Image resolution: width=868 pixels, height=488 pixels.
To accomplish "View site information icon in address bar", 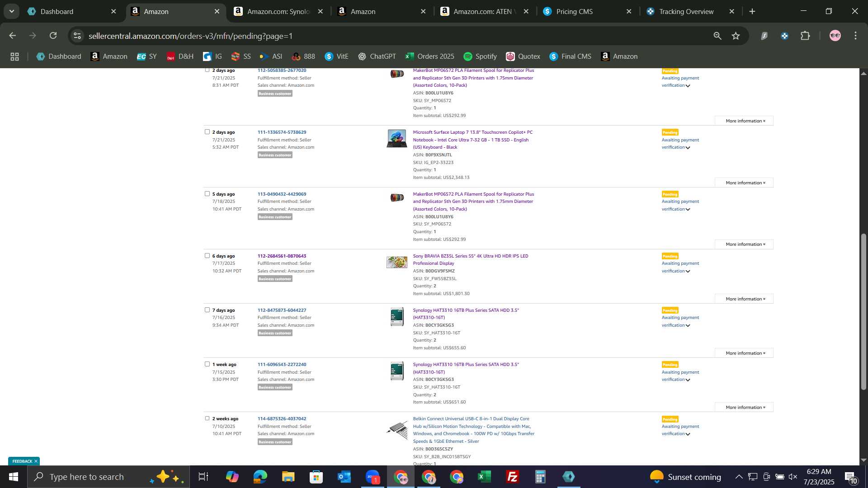I will [x=77, y=36].
